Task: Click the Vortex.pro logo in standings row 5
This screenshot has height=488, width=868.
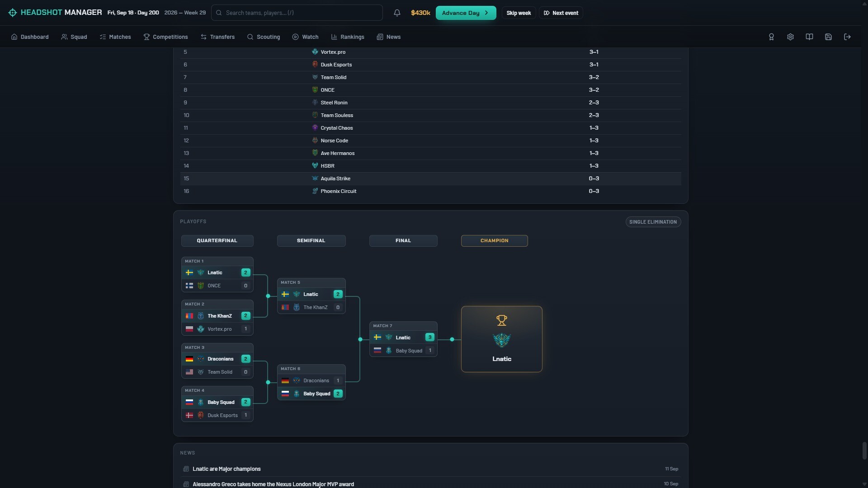Action: (x=315, y=52)
